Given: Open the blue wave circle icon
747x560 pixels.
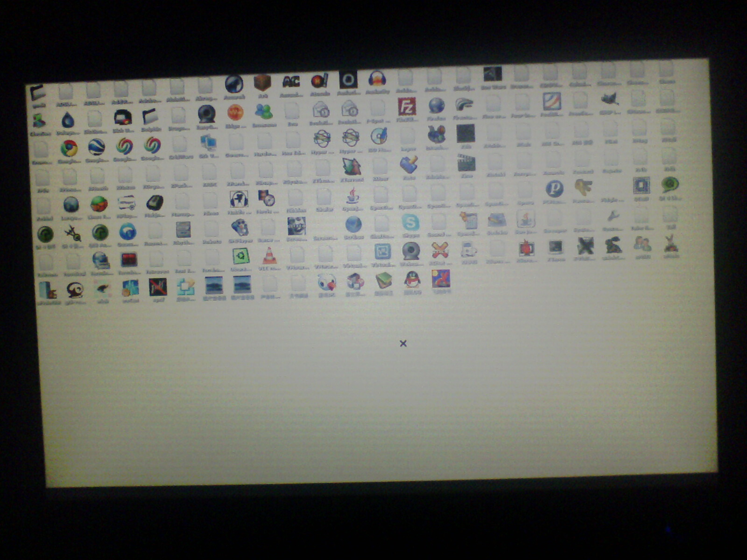Looking at the screenshot, I should pos(128,232).
